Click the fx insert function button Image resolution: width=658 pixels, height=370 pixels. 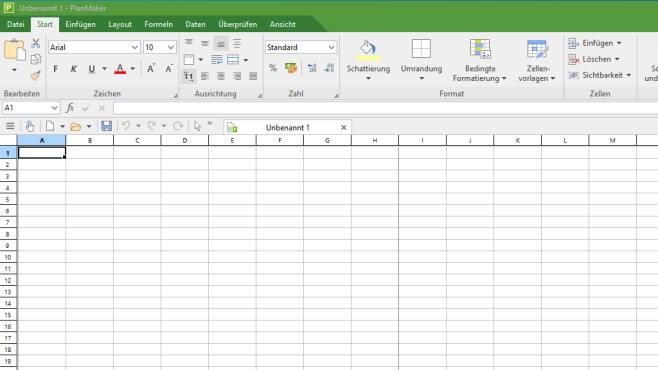pyautogui.click(x=70, y=108)
